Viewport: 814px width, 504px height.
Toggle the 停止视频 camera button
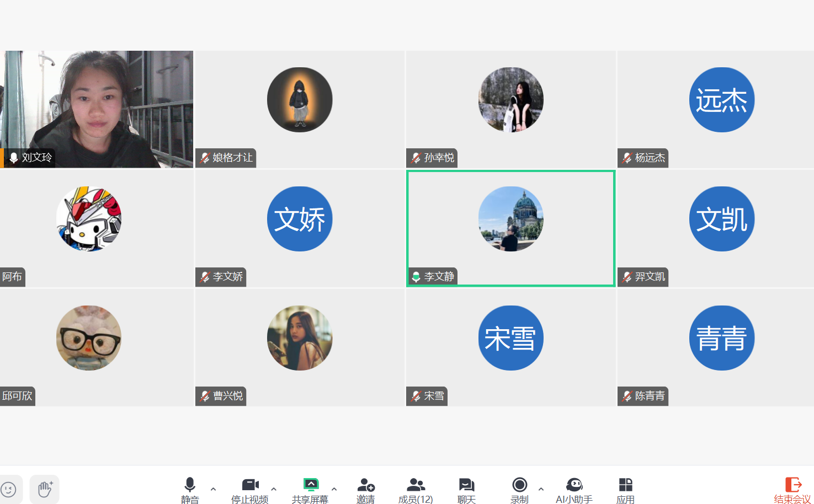(250, 490)
